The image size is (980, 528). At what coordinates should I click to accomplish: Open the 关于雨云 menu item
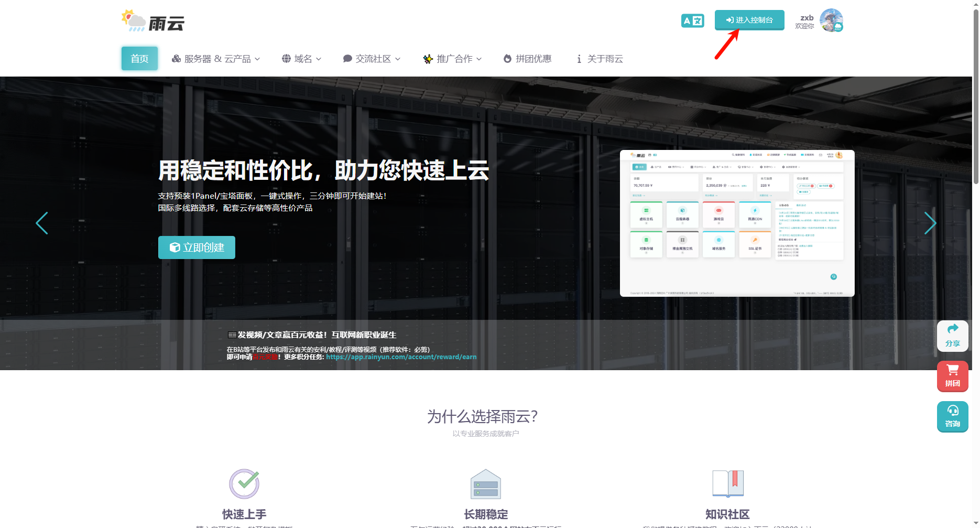(x=600, y=59)
